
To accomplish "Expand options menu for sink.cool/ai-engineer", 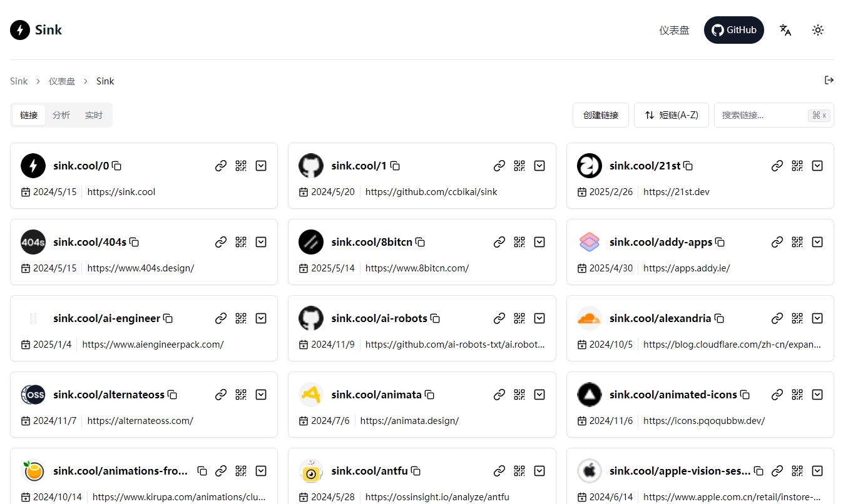I will [x=262, y=318].
